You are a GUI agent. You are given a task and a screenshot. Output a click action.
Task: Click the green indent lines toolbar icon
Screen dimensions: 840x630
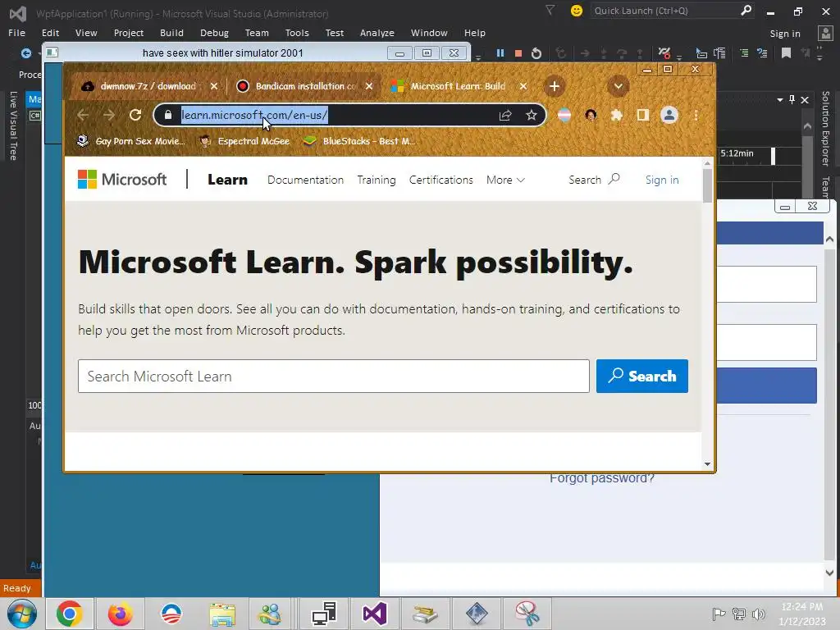tap(743, 52)
